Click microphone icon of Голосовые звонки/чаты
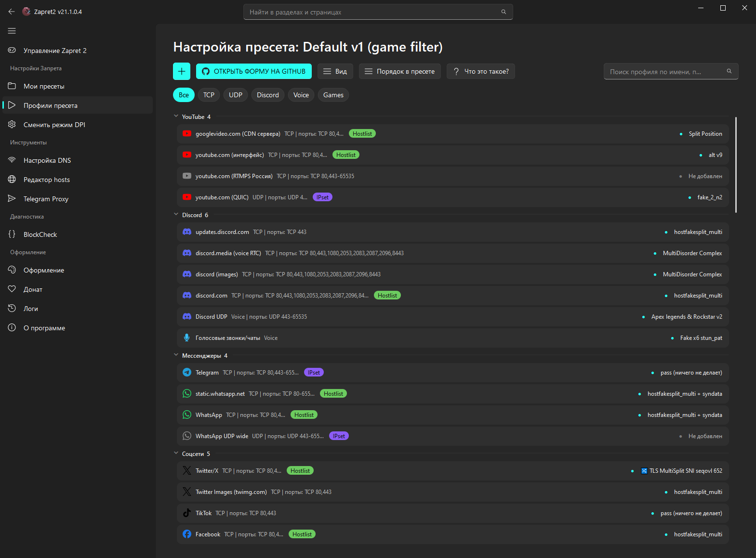The height and width of the screenshot is (558, 756). pyautogui.click(x=187, y=338)
